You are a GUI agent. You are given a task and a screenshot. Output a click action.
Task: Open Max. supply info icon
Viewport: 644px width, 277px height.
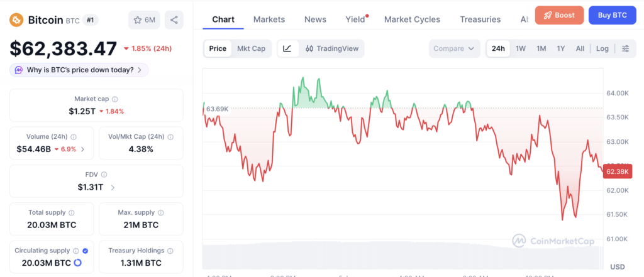click(x=161, y=213)
